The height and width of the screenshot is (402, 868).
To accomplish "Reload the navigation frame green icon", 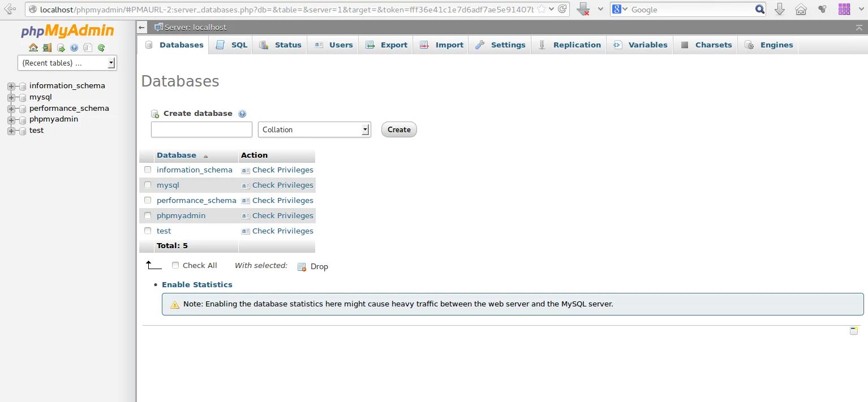I will pos(101,47).
